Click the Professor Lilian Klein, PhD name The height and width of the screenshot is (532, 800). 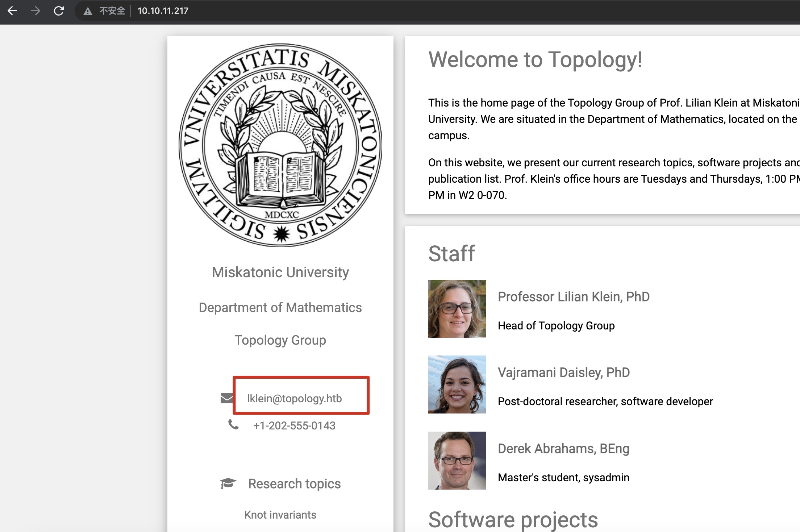[x=573, y=296]
